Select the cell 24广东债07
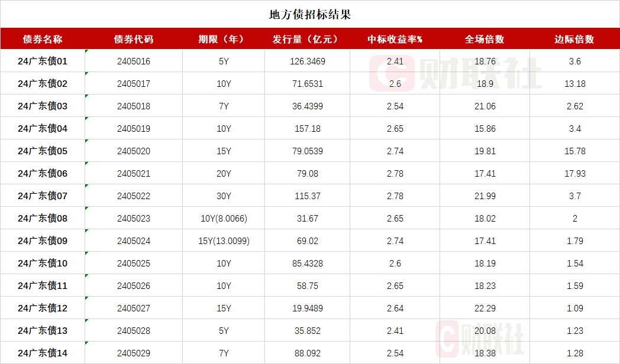The image size is (620, 364). click(43, 196)
